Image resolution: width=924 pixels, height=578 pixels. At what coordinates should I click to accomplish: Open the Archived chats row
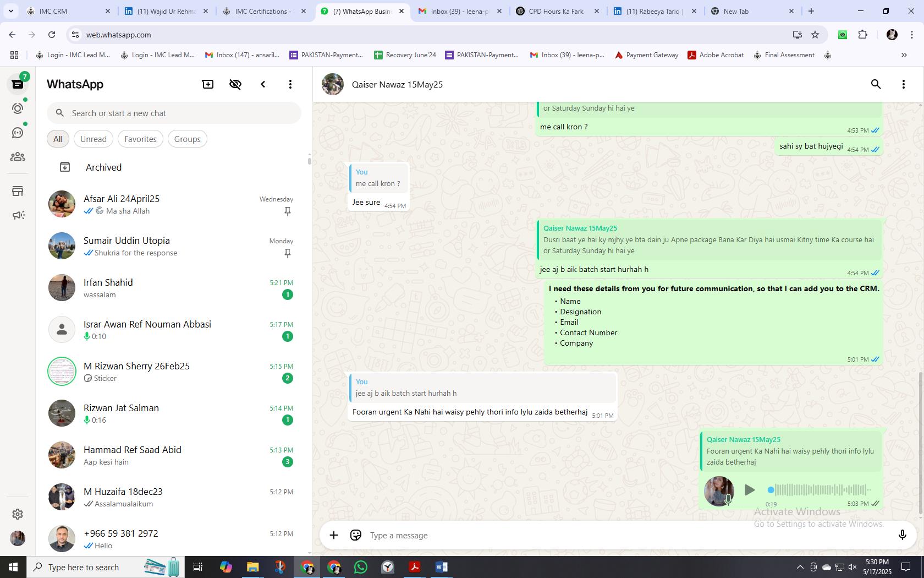click(x=174, y=167)
